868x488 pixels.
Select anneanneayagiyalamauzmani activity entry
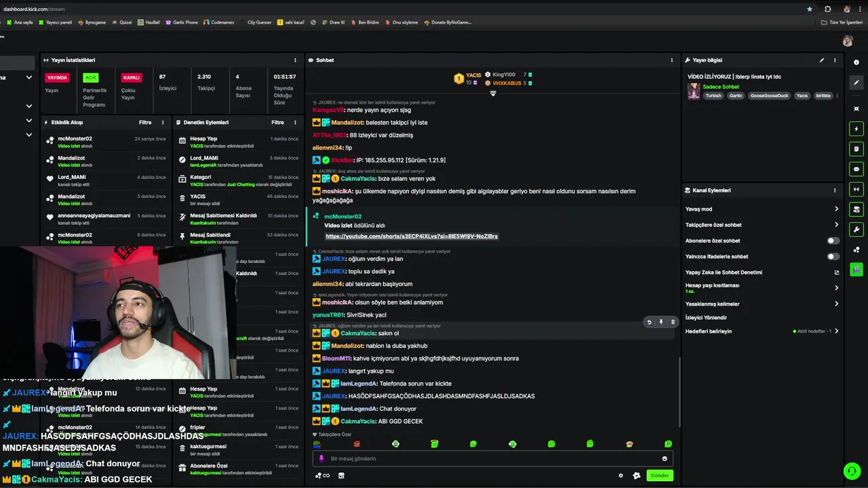click(105, 219)
